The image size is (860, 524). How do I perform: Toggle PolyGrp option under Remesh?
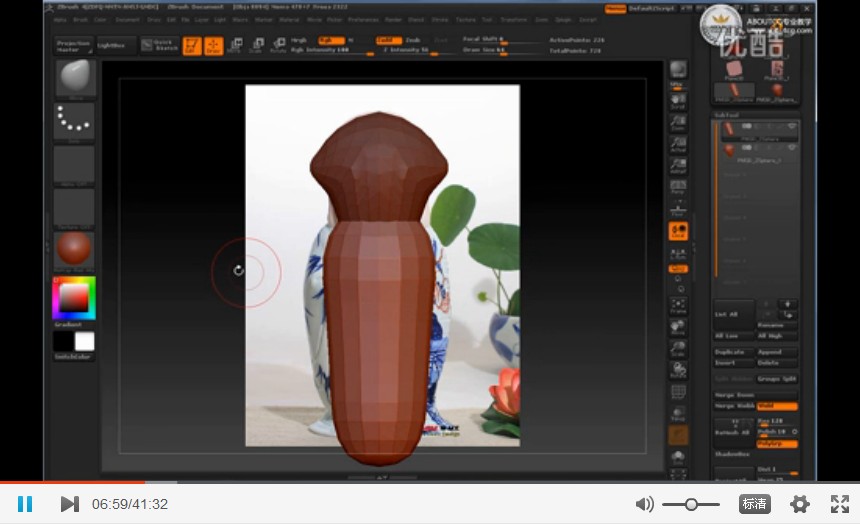(777, 443)
